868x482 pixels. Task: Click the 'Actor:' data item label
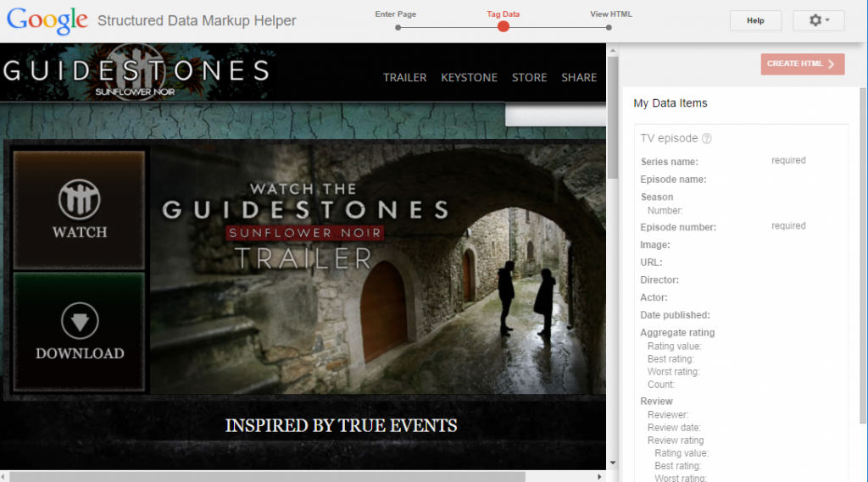[654, 297]
